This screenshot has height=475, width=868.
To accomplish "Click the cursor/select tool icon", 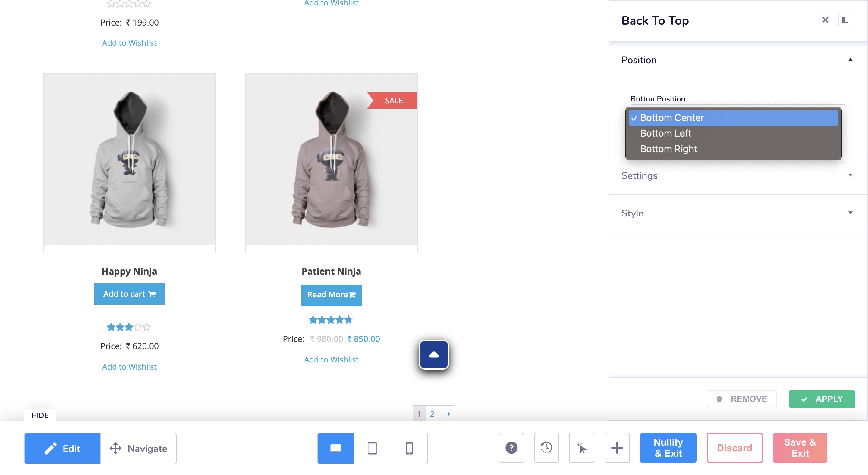I will [x=582, y=448].
